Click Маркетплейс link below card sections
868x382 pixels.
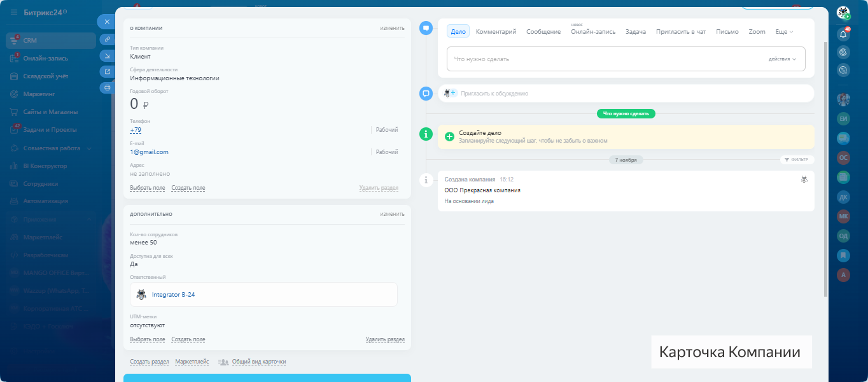pos(192,362)
